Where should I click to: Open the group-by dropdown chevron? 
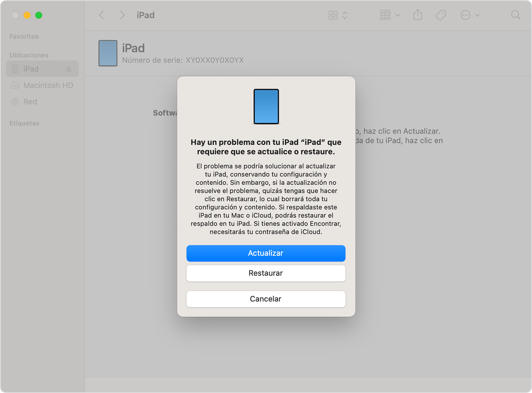coord(397,16)
